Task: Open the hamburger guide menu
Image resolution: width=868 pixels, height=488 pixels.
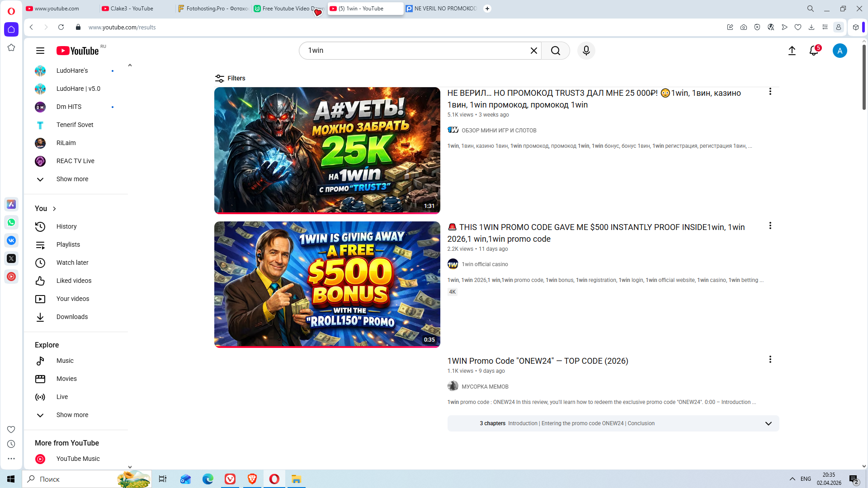Action: (40, 51)
